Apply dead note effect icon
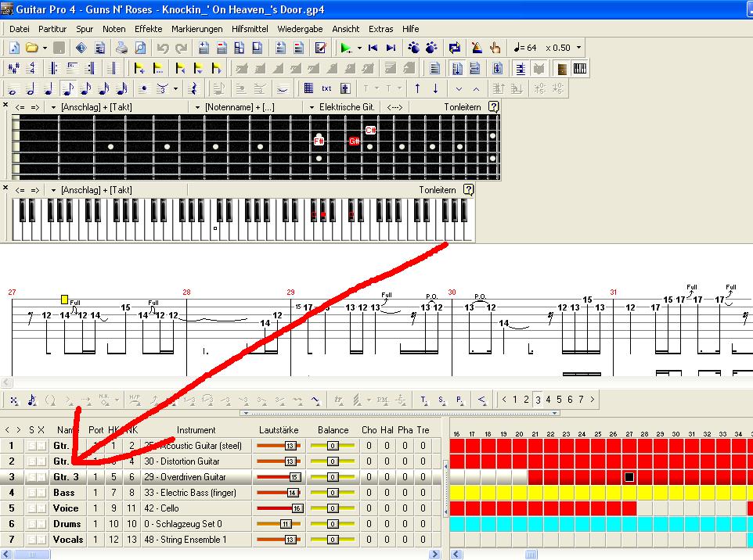 14,399
